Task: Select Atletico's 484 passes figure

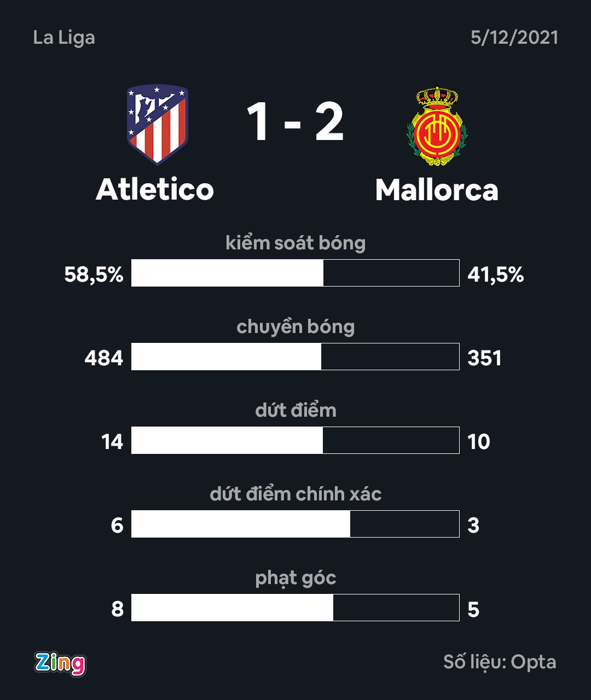Action: (104, 358)
